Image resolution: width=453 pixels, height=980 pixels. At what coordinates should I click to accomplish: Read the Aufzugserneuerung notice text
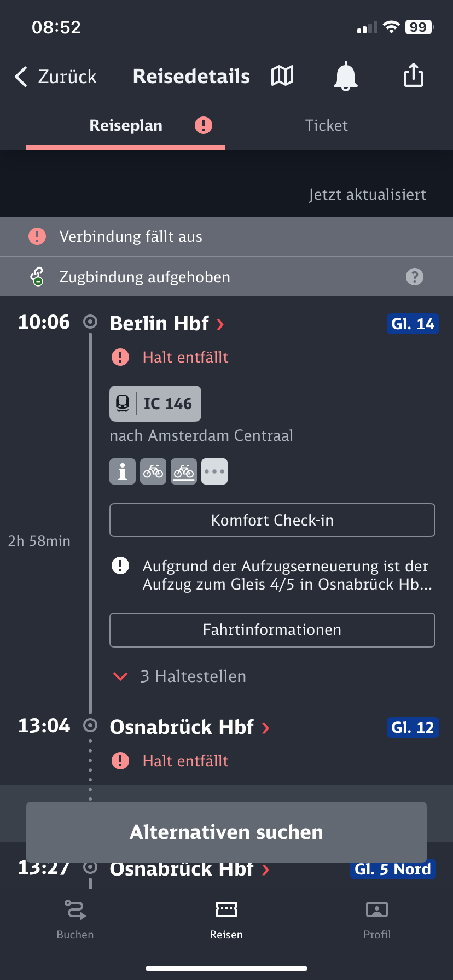coord(287,575)
